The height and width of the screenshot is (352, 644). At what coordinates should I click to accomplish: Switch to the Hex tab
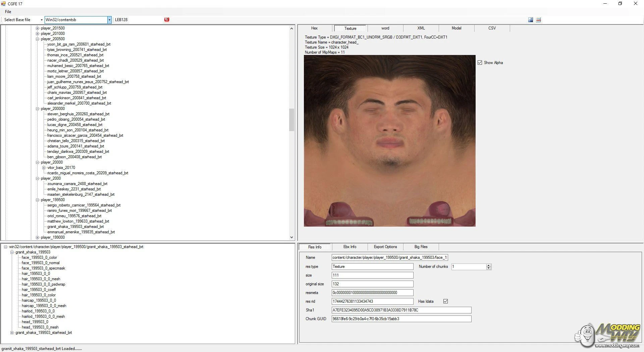pos(314,28)
